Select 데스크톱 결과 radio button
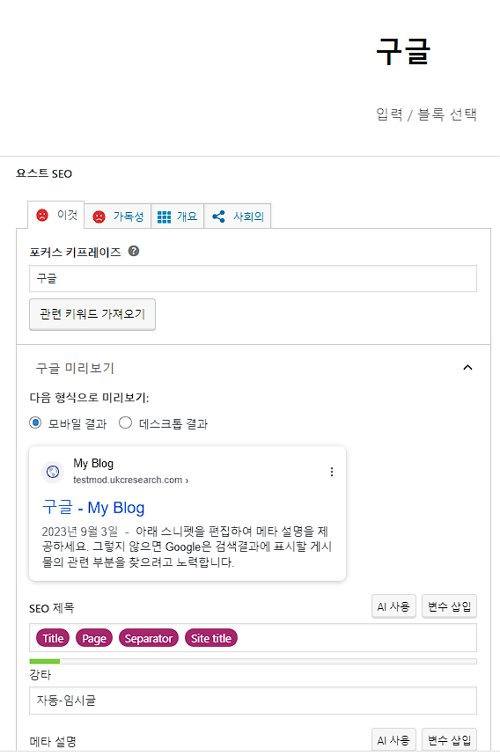The image size is (500, 756). pyautogui.click(x=125, y=423)
